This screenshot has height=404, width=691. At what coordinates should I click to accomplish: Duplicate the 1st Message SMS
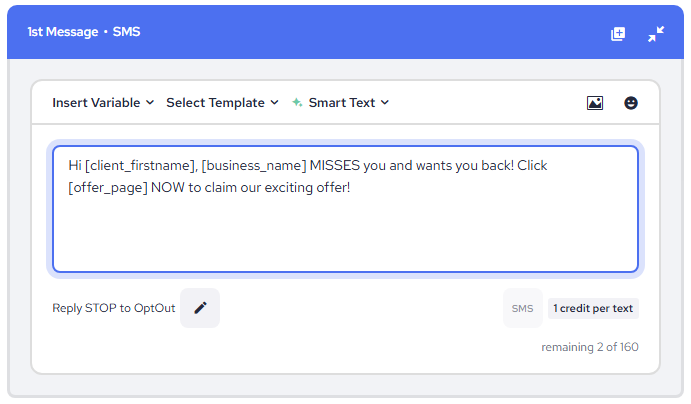618,33
